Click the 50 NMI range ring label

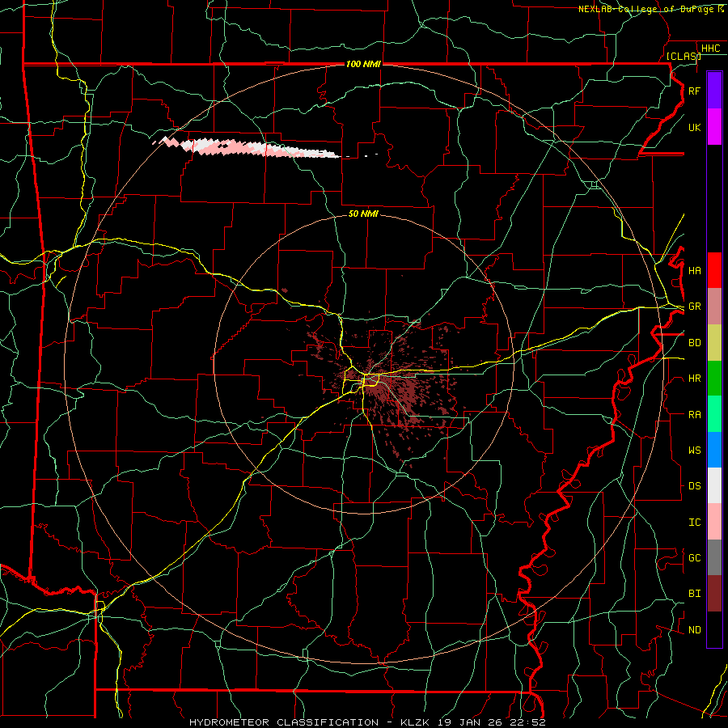(x=363, y=214)
